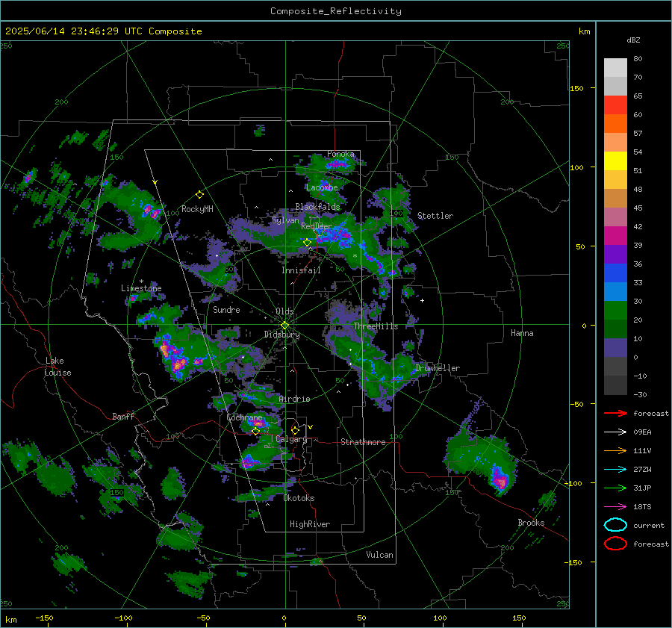Click the white 09EA arrow icon
This screenshot has width=672, height=628.
click(615, 432)
